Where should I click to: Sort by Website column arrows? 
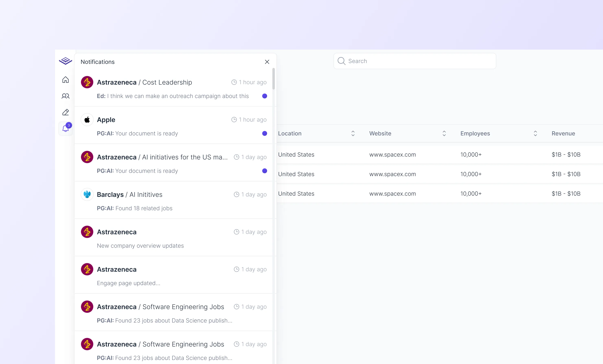[444, 133]
